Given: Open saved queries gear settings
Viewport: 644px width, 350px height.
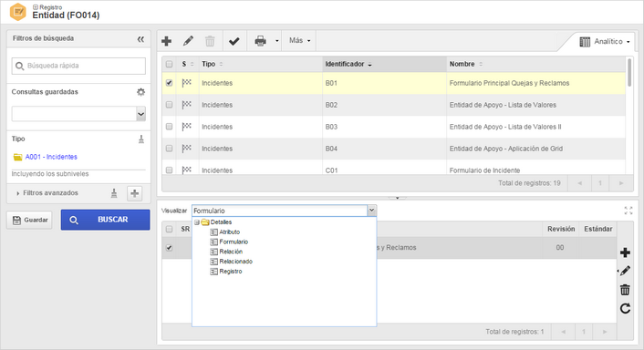Looking at the screenshot, I should coord(140,92).
